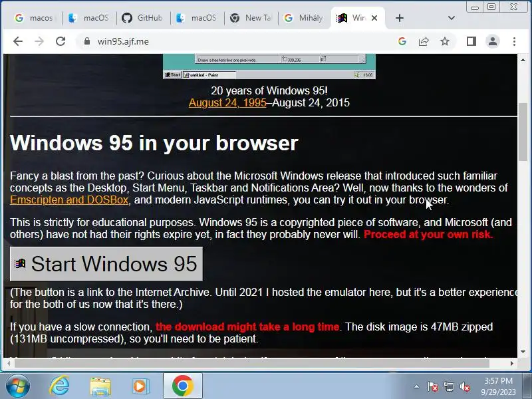The height and width of the screenshot is (399, 532).
Task: Open Windows Media Player from the taskbar
Action: (140, 386)
